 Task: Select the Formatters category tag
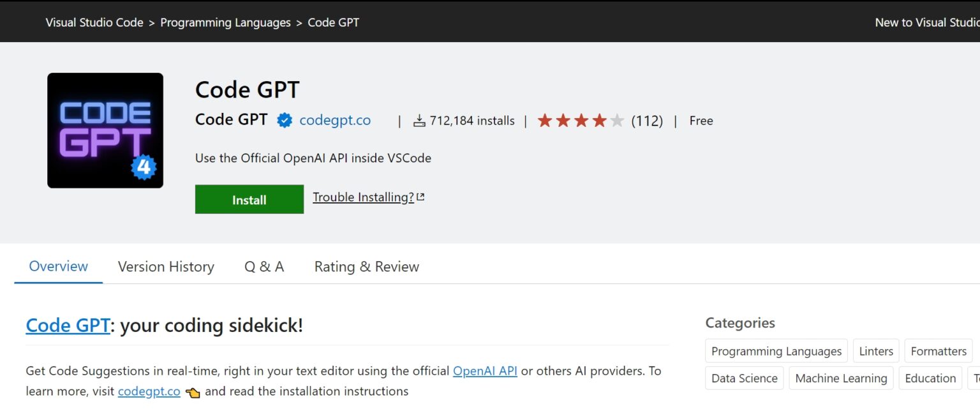(939, 351)
